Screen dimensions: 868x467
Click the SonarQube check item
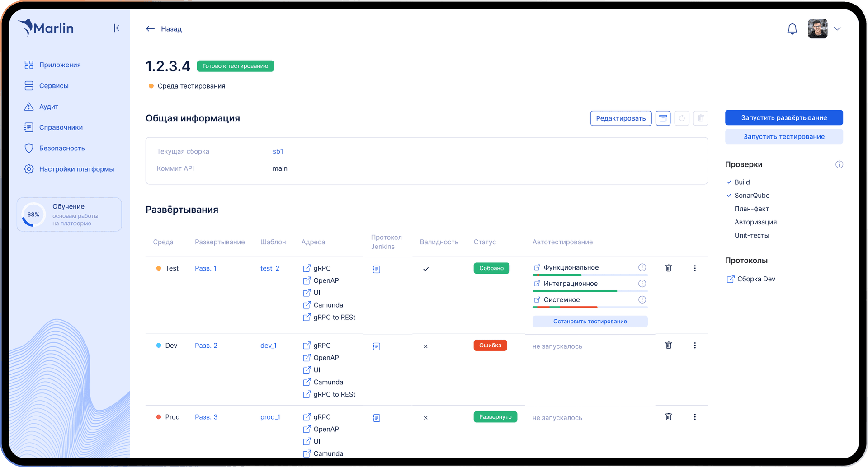(x=751, y=196)
